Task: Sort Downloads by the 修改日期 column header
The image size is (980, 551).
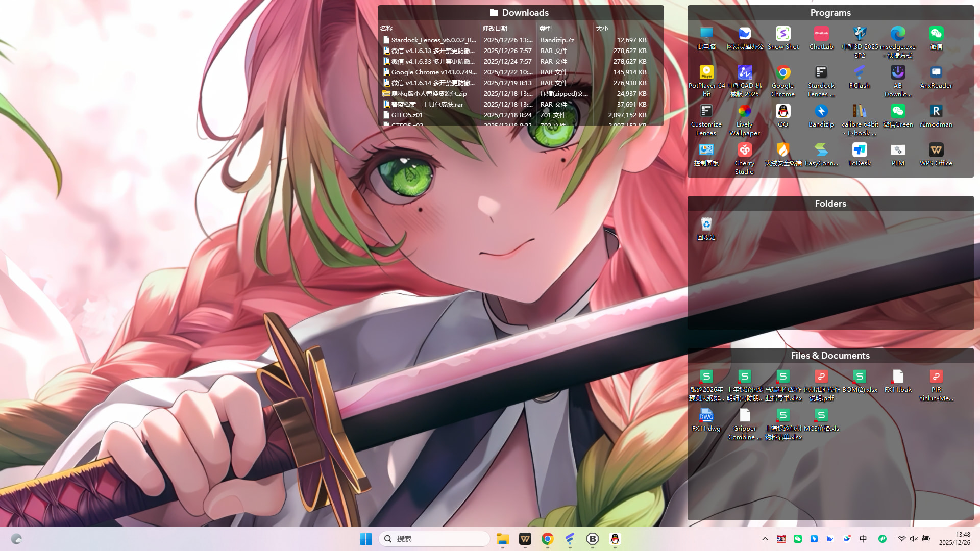Action: coord(495,29)
